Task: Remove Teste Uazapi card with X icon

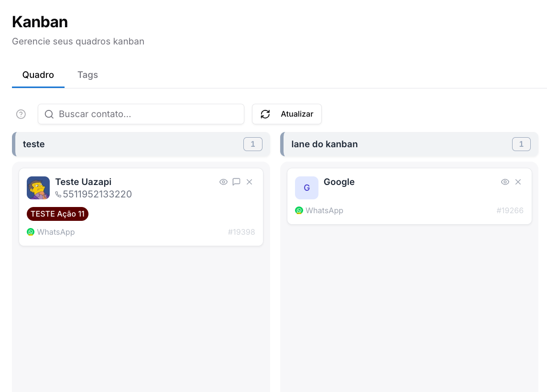Action: click(x=249, y=182)
